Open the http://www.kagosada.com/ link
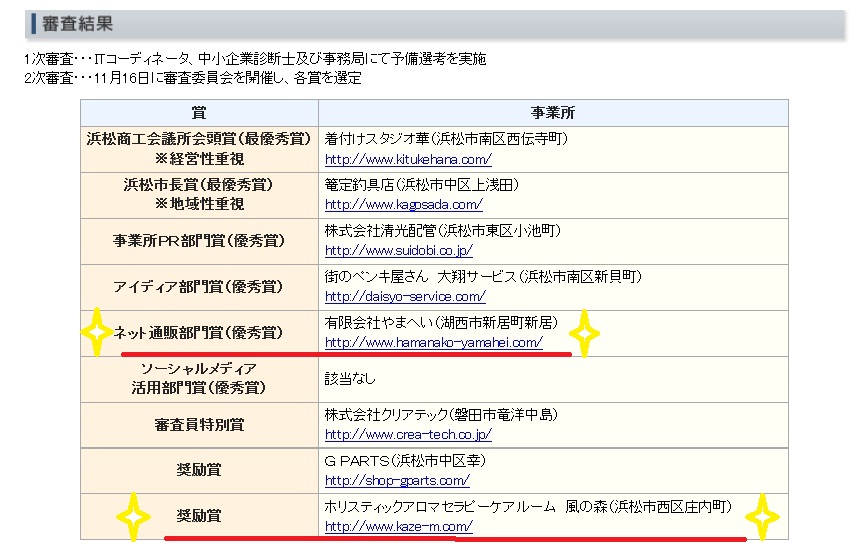The image size is (861, 554). click(404, 205)
